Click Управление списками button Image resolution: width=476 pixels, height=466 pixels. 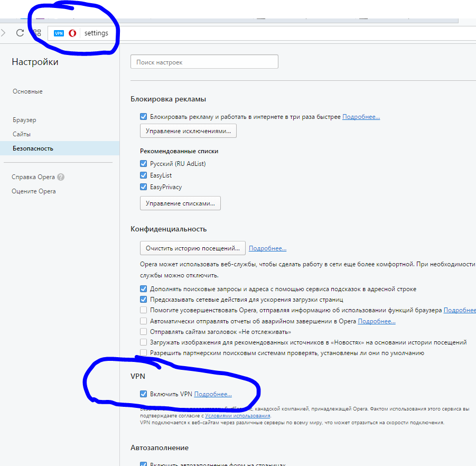point(180,203)
